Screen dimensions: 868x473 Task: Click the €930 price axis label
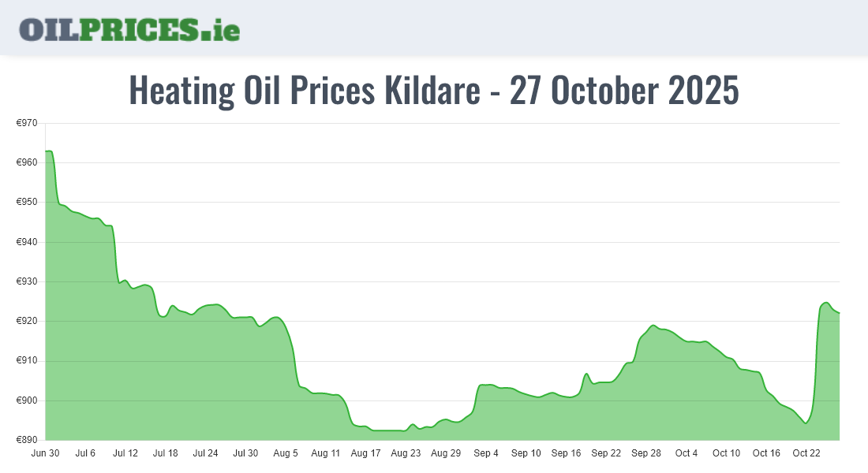(x=27, y=281)
